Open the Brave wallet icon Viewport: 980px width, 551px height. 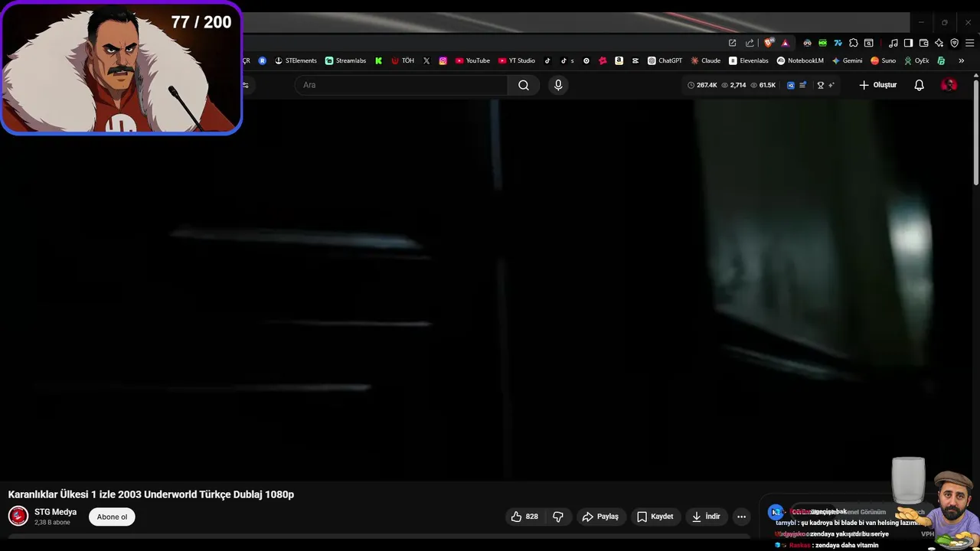pos(923,43)
